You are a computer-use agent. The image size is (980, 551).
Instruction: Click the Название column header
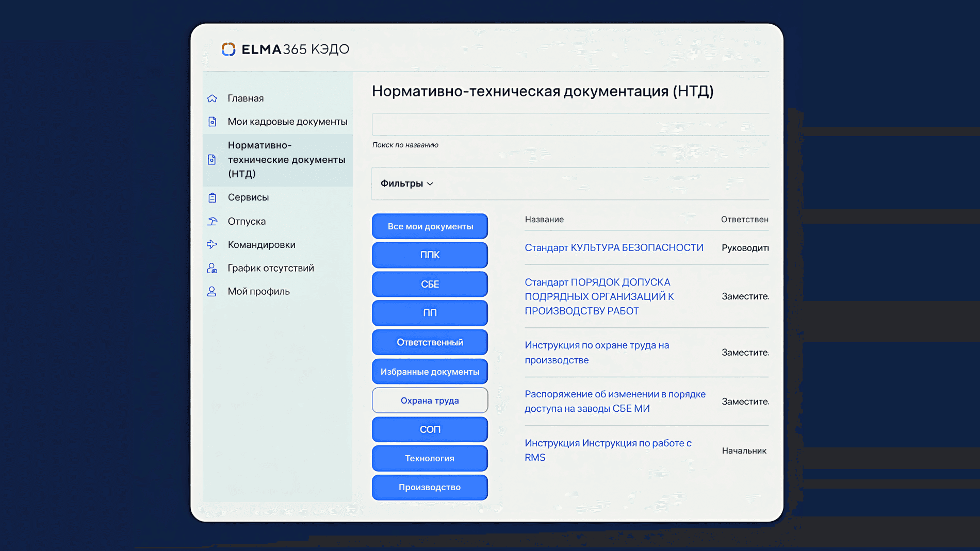[544, 219]
